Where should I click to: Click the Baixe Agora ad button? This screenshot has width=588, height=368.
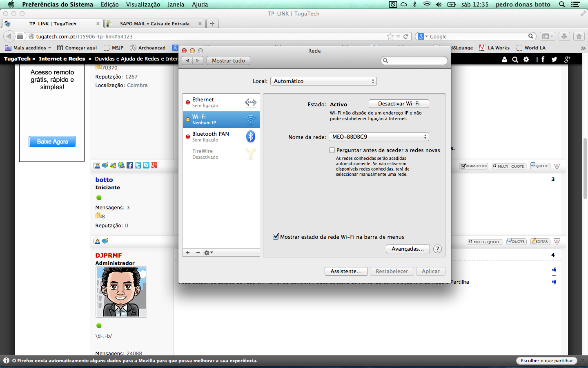[x=52, y=141]
